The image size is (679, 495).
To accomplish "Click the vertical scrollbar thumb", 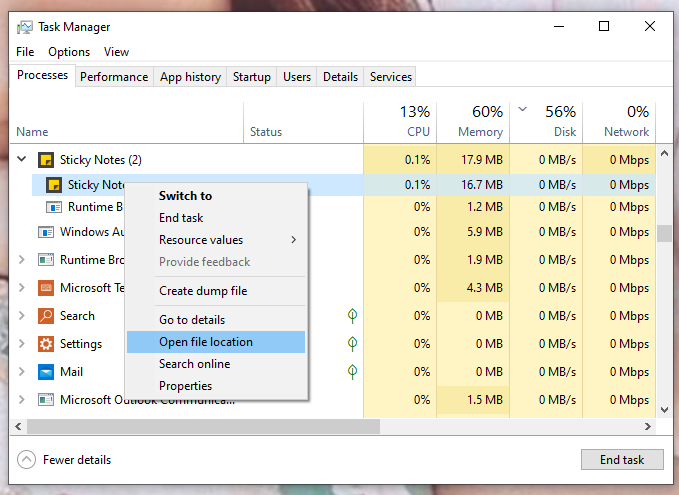I will click(x=665, y=233).
